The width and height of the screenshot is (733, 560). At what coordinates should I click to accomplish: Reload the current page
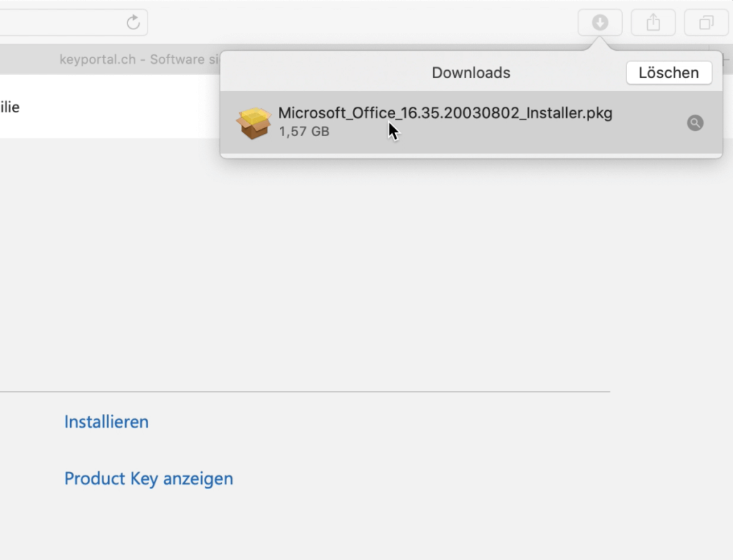134,21
